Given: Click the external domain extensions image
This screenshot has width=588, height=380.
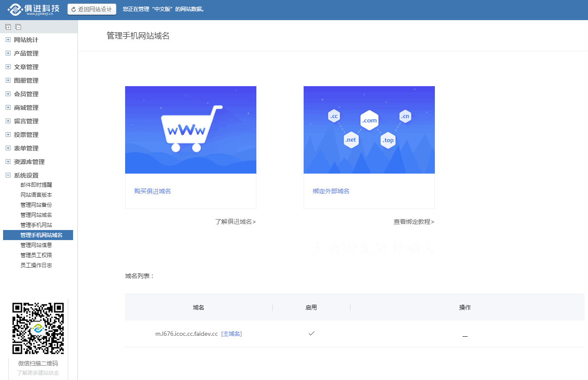Looking at the screenshot, I should tap(369, 130).
